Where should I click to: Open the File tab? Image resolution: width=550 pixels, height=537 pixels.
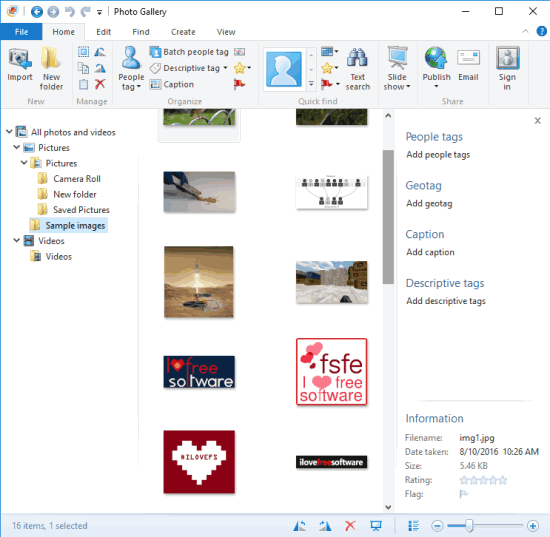[x=21, y=32]
